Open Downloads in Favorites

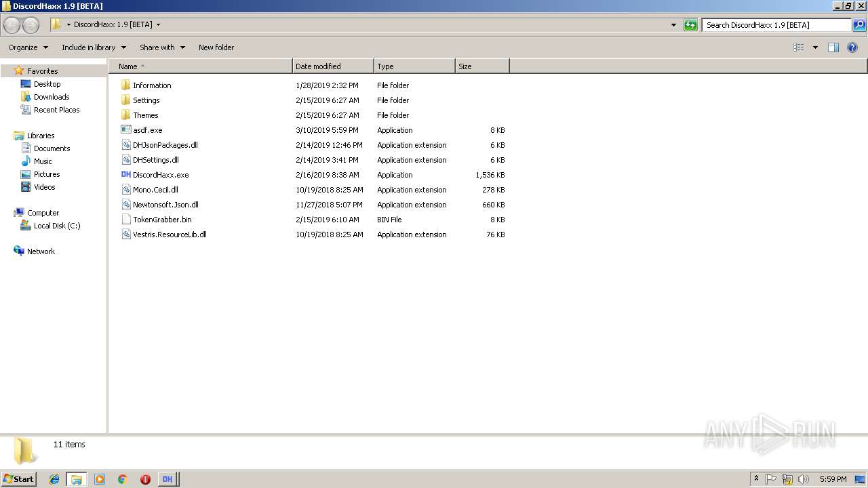click(x=52, y=97)
